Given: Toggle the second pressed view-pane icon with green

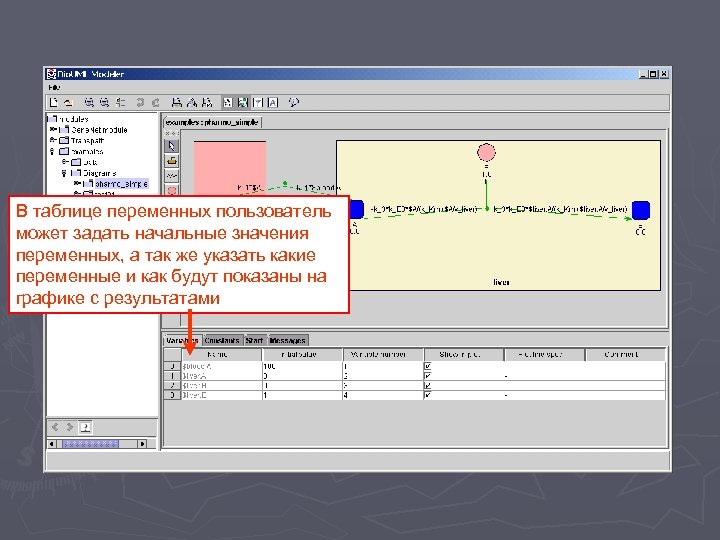Looking at the screenshot, I should click(x=242, y=102).
